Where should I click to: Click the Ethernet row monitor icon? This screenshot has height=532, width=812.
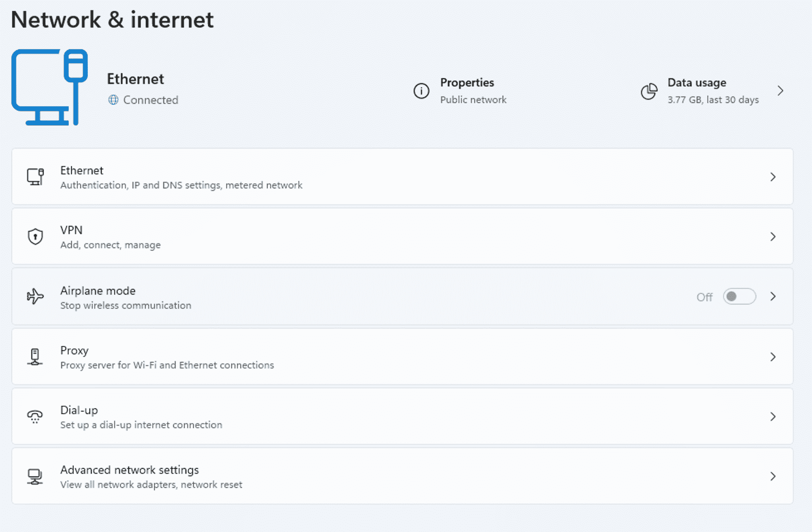[35, 177]
